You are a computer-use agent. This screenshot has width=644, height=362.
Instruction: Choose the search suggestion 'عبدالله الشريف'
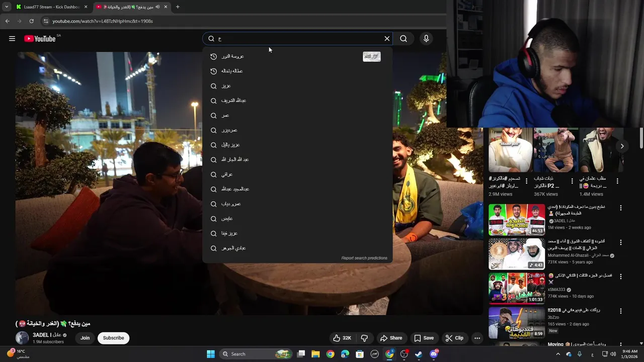(297, 101)
